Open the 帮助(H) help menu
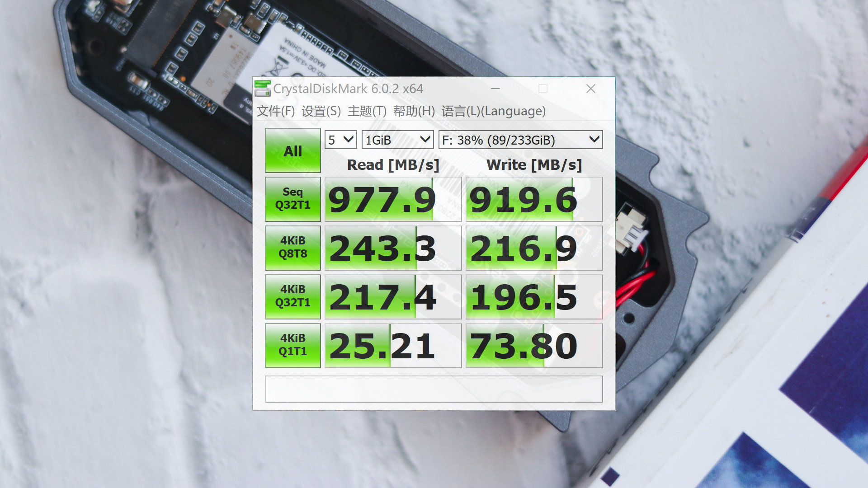Screen dimensions: 868x488 point(414,111)
